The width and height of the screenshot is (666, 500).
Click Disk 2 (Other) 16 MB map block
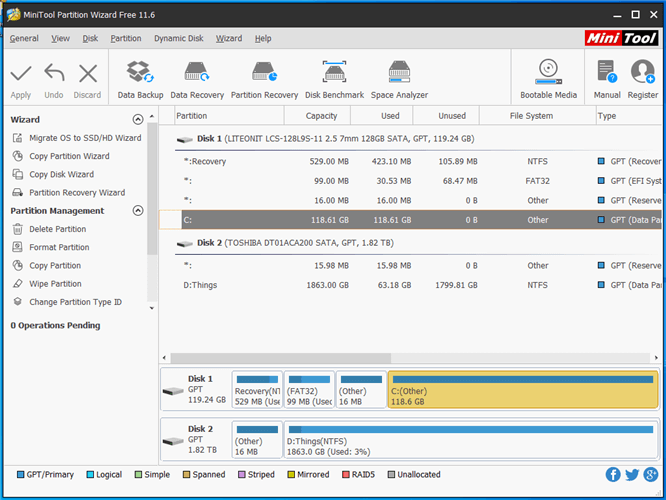point(257,440)
